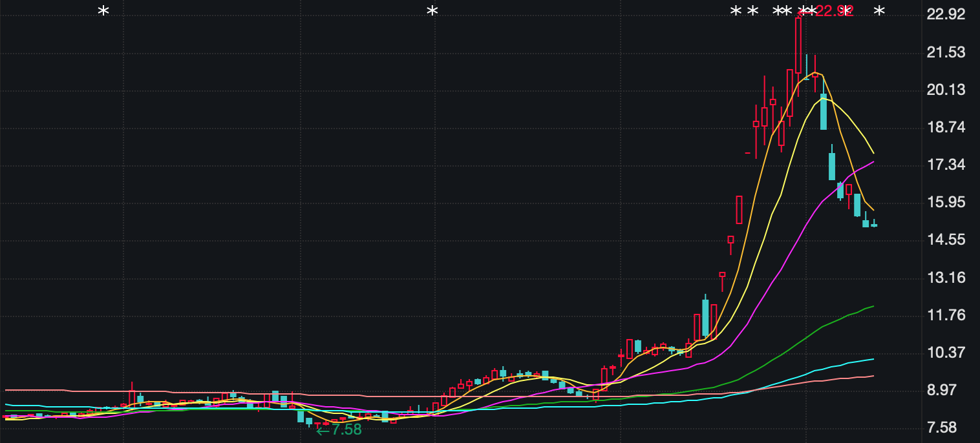Screen dimensions: 980x443
Task: Click the 11.76 price axis label
Action: [x=945, y=315]
